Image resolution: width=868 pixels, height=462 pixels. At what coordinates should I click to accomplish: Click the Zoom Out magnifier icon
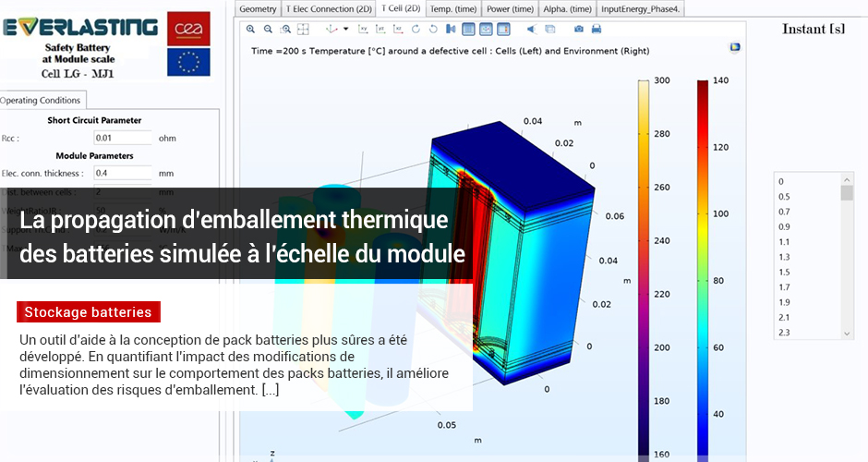(267, 29)
